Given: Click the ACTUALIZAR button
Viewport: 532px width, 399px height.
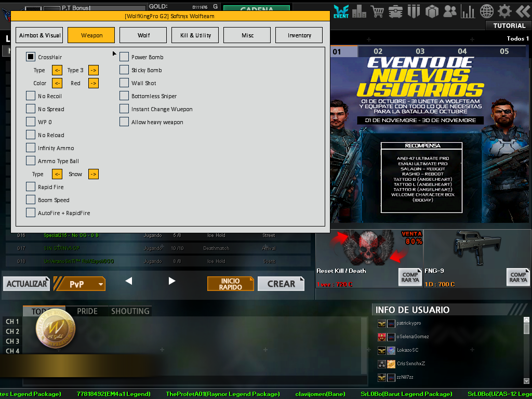Looking at the screenshot, I should (x=27, y=284).
